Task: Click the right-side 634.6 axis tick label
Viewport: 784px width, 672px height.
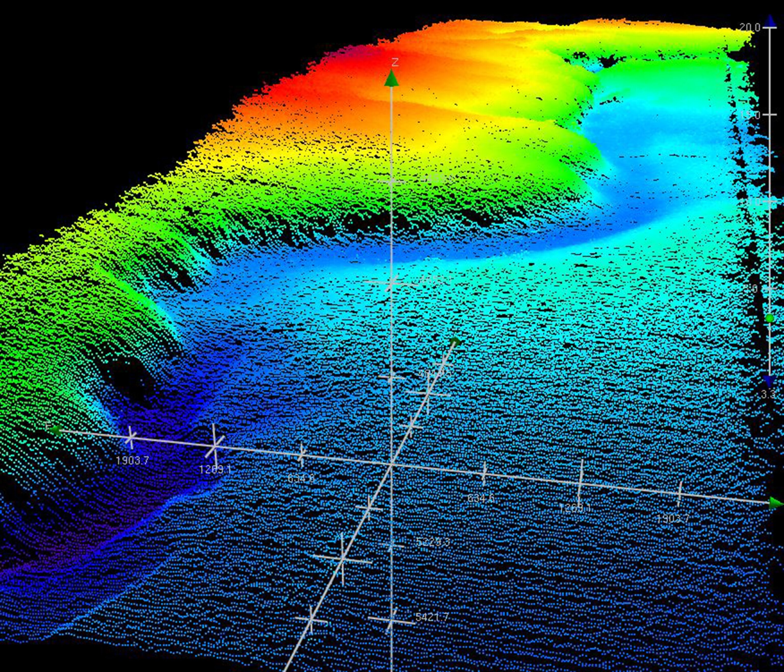Action: 481,499
